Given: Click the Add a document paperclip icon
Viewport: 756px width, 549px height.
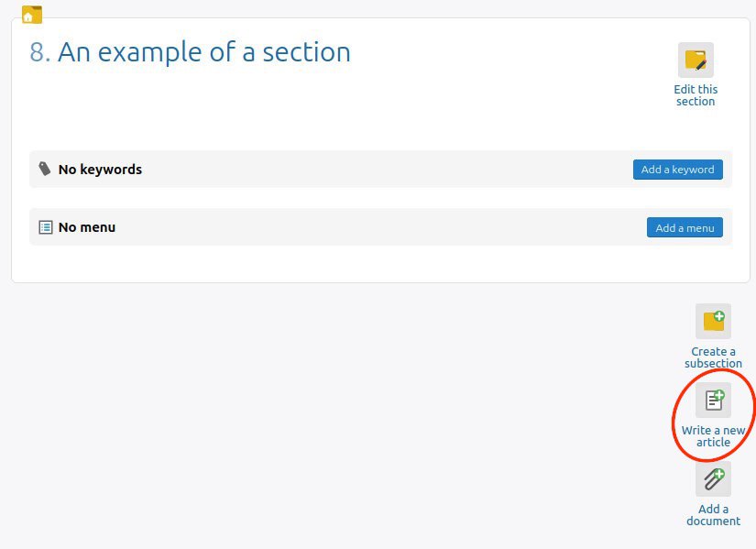Looking at the screenshot, I should coord(713,479).
